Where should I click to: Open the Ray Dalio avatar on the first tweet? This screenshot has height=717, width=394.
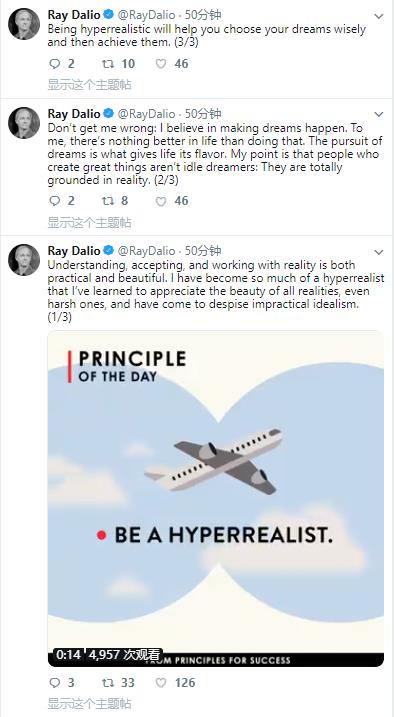24,24
